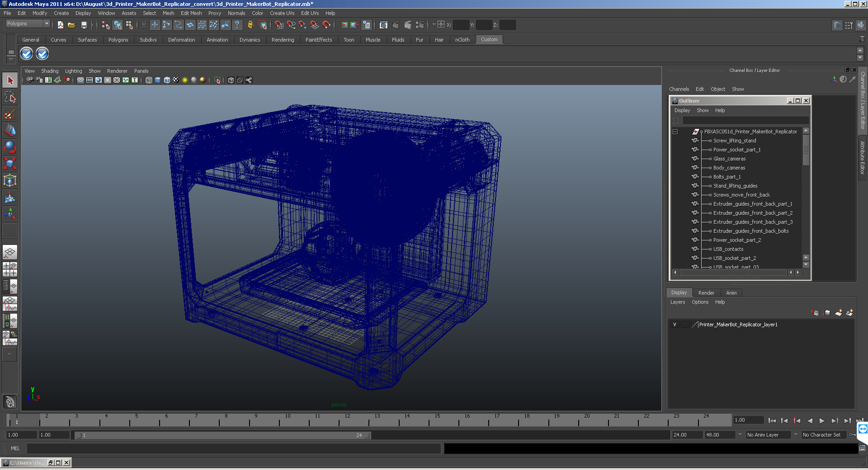Open Outliner Display menu

point(682,110)
